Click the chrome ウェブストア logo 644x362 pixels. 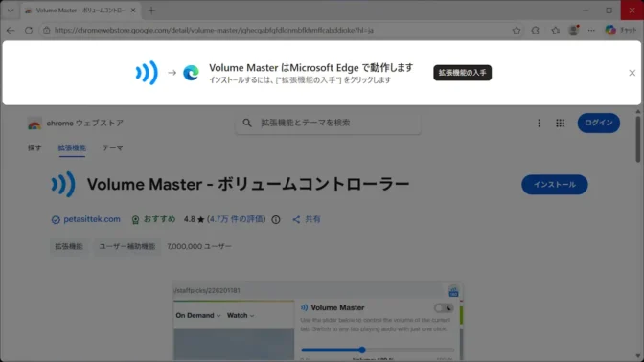(x=75, y=124)
